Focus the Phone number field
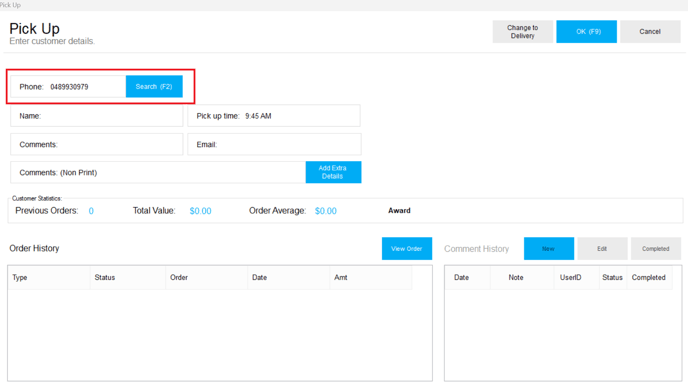 (x=68, y=86)
